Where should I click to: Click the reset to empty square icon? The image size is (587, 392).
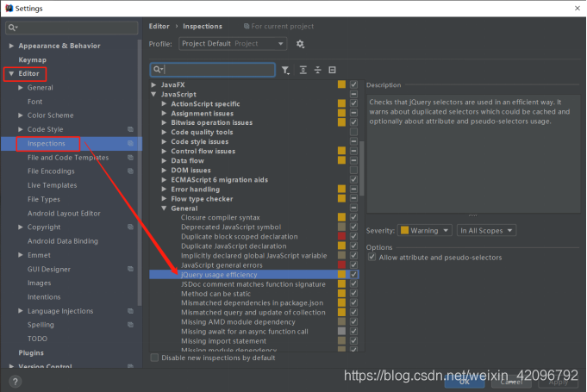pyautogui.click(x=332, y=70)
